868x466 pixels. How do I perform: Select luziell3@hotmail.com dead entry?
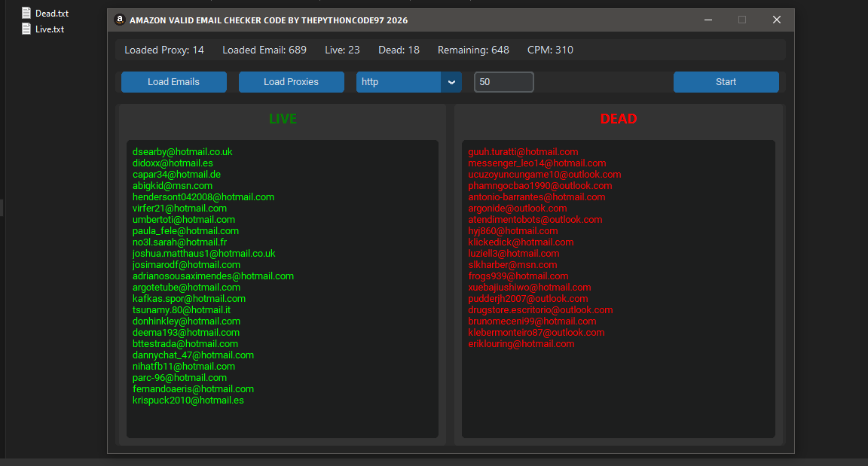514,253
